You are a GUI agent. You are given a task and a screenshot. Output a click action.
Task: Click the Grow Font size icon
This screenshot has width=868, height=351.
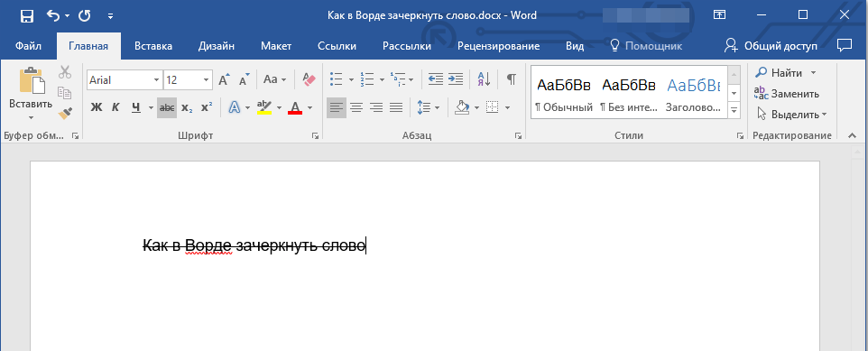[224, 79]
